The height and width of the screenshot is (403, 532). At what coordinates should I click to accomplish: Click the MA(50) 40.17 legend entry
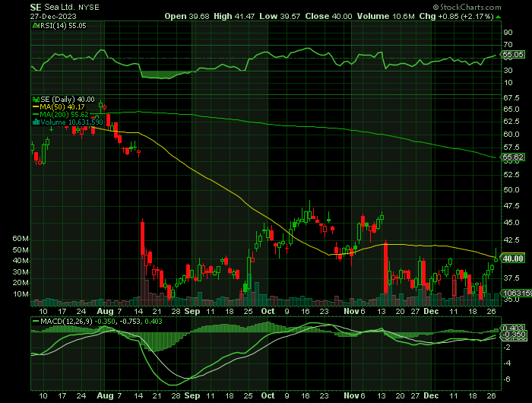(62, 107)
